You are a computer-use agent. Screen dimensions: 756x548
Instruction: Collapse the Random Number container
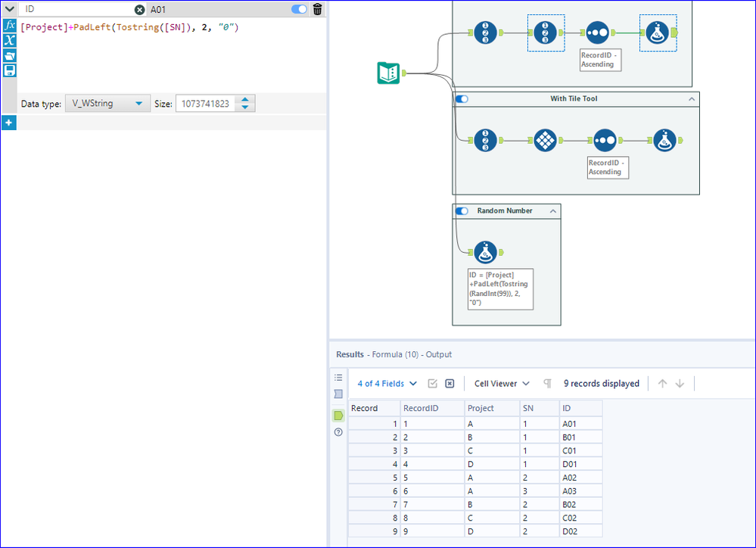point(553,211)
